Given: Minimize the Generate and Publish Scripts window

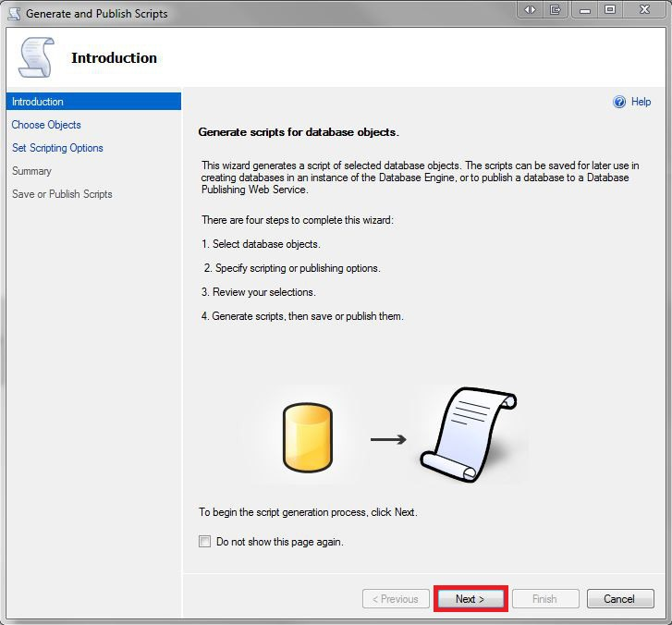Looking at the screenshot, I should tap(585, 9).
